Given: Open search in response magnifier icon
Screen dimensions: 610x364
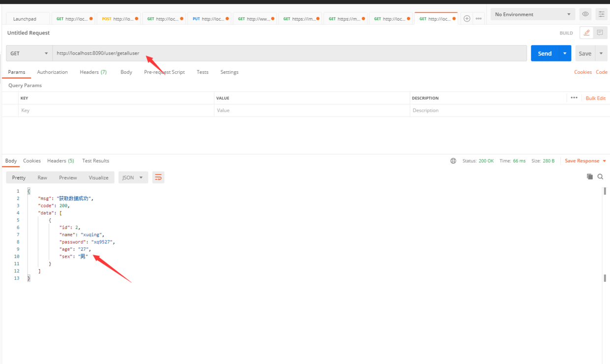Looking at the screenshot, I should [600, 177].
